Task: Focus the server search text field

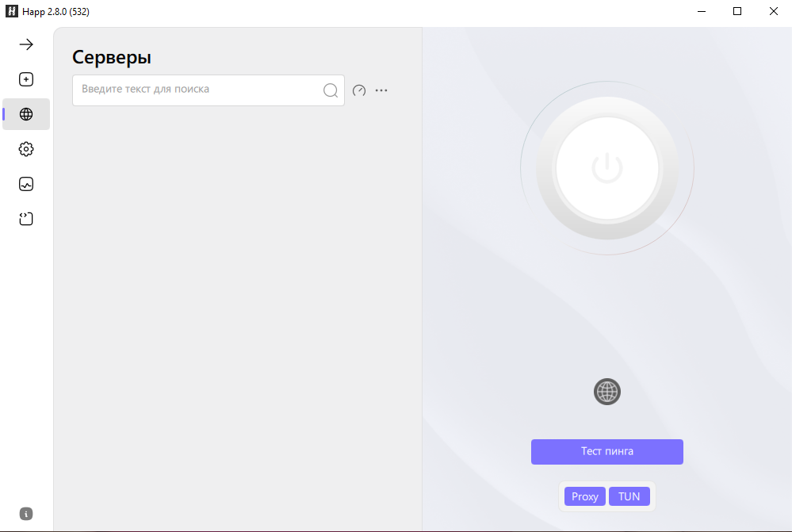Action: click(x=198, y=90)
